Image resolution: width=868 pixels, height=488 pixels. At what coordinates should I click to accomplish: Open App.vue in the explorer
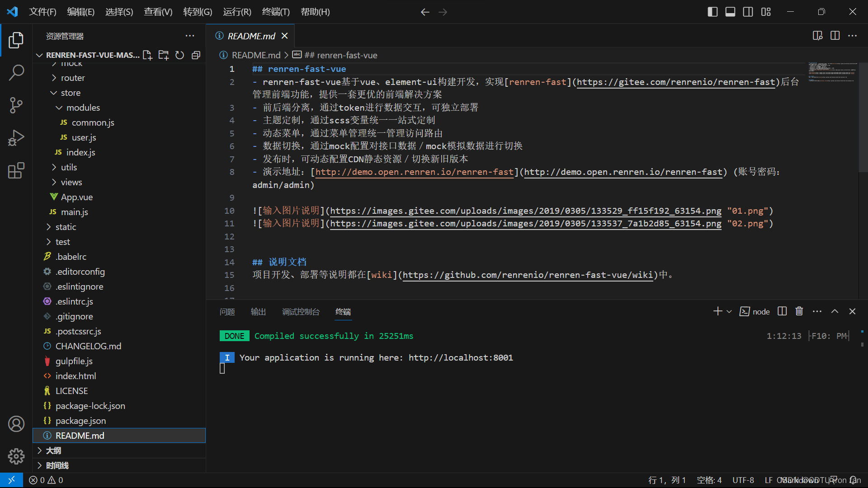coord(119,197)
